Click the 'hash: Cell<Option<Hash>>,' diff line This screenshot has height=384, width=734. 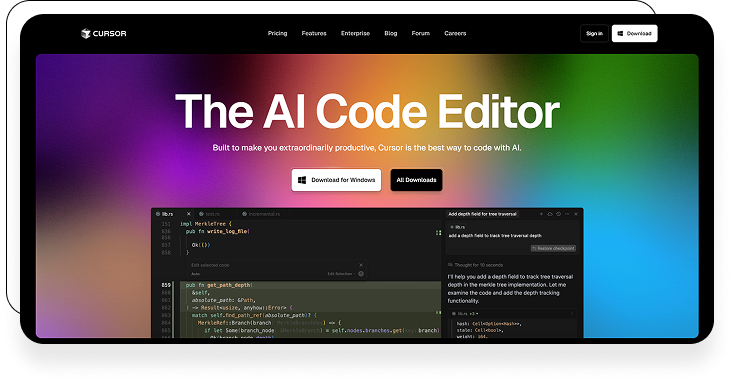coord(489,324)
